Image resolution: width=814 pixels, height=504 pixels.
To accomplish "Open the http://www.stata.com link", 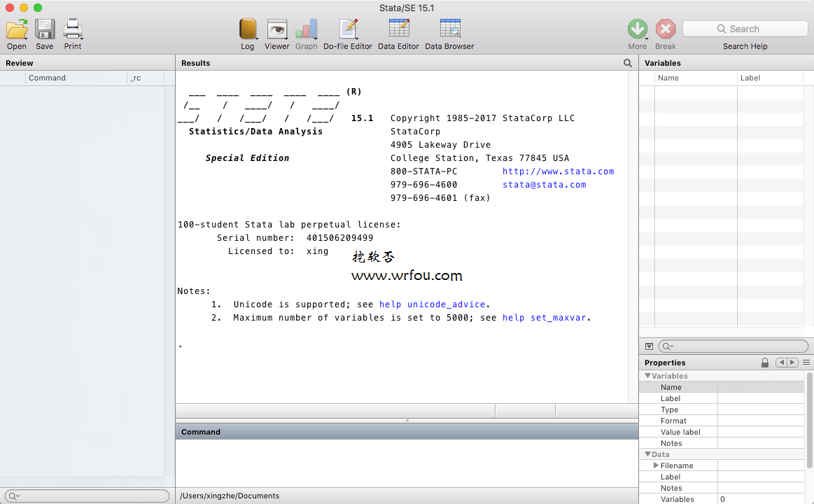I will (x=558, y=171).
